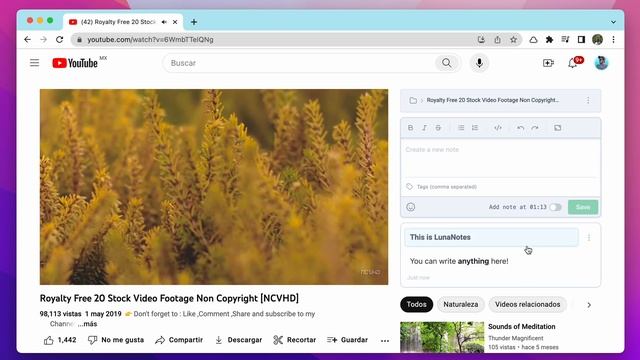
Task: Open YouTube notifications bell
Action: pyautogui.click(x=572, y=63)
